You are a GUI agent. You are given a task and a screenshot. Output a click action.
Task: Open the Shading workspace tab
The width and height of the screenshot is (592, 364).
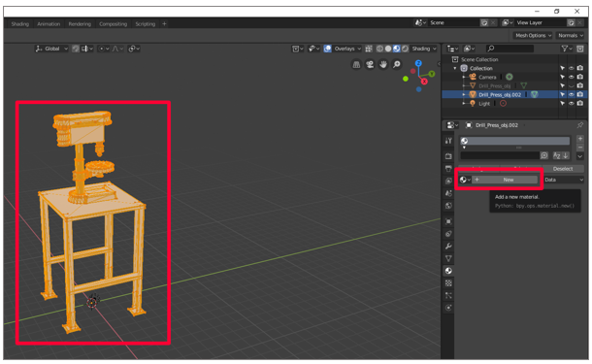tap(20, 24)
